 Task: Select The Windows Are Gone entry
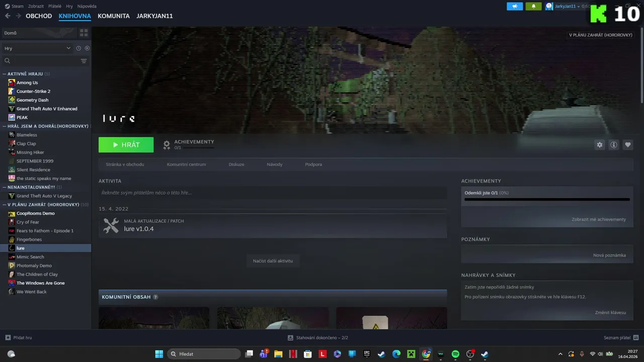click(x=40, y=283)
